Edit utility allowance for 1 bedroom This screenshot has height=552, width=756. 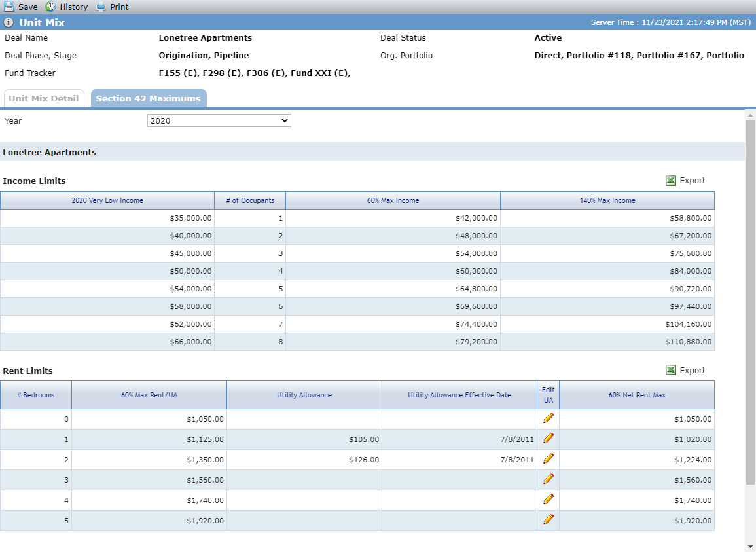[x=549, y=439]
